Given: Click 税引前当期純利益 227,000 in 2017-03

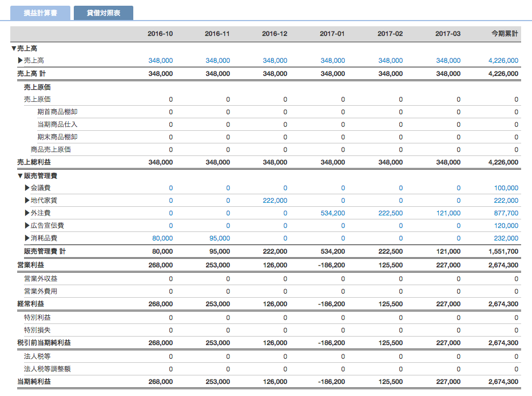Looking at the screenshot, I should pos(448,343).
